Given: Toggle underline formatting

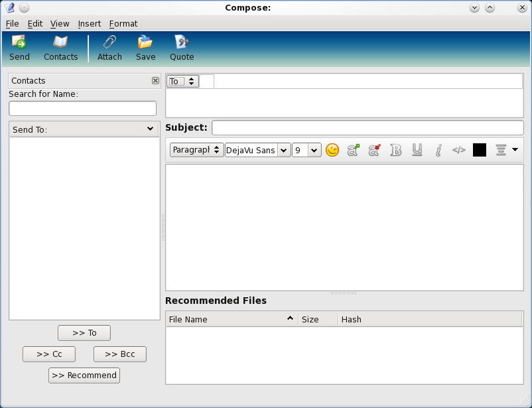Looking at the screenshot, I should tap(417, 150).
